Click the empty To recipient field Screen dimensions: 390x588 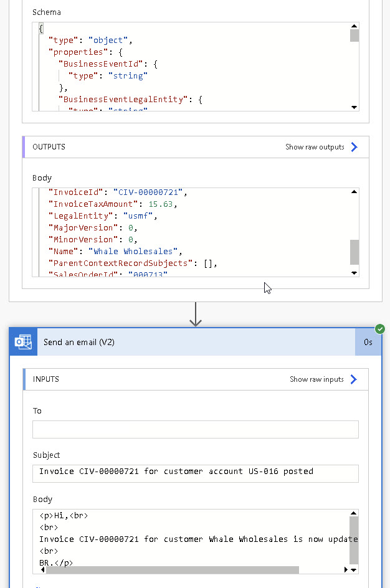(x=195, y=429)
